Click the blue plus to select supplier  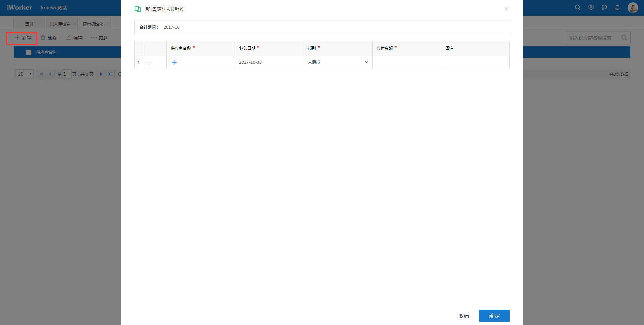click(x=174, y=62)
